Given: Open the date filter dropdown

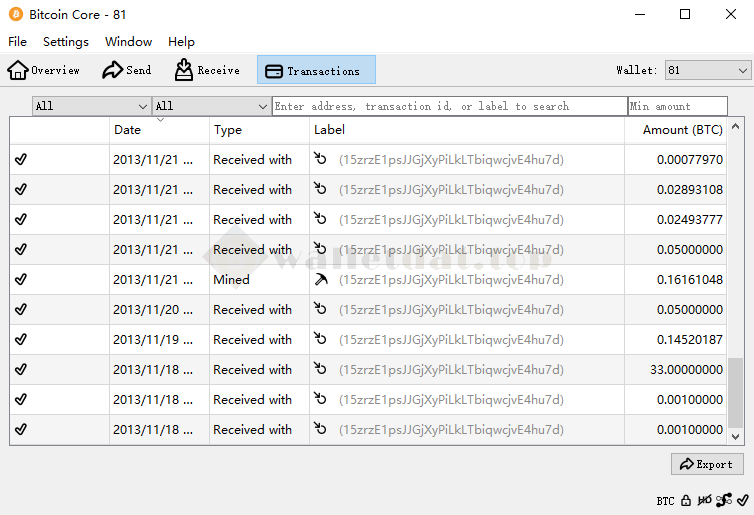Looking at the screenshot, I should (91, 106).
